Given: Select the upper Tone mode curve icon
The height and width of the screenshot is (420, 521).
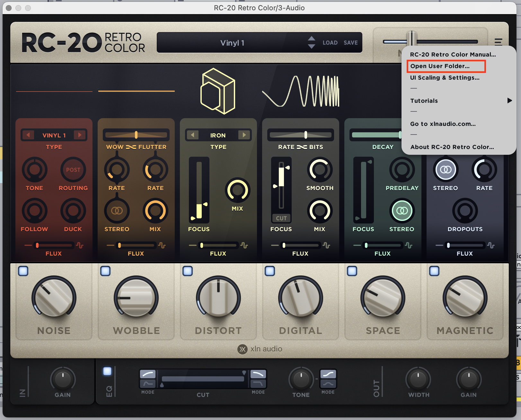Looking at the screenshot, I should [328, 374].
